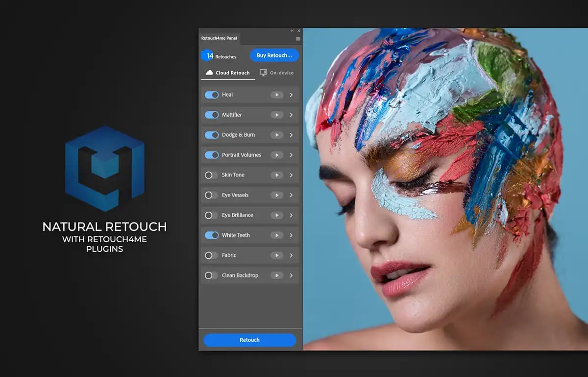Run the Eye Vessels play button

(x=277, y=195)
